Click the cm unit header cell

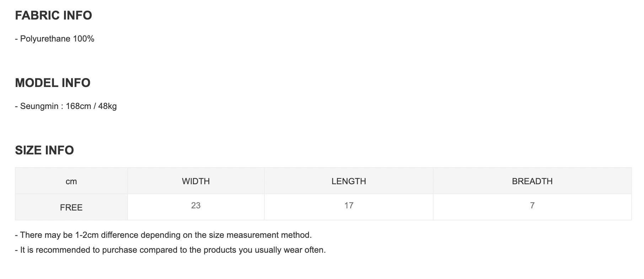point(71,181)
